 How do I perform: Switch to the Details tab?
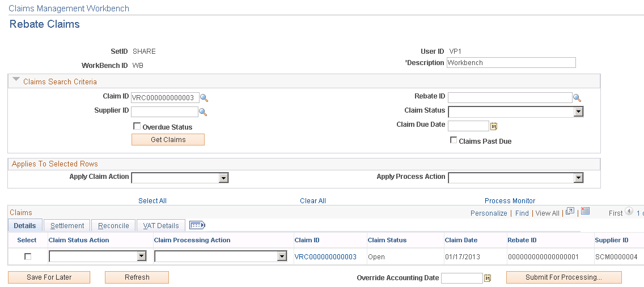pos(24,225)
